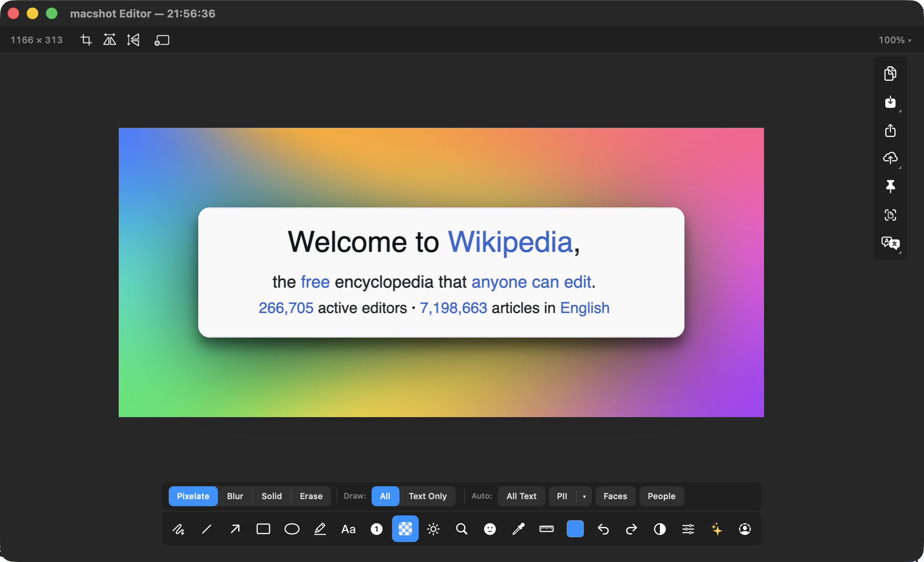Click the 1166 × 313 dimensions label

37,40
